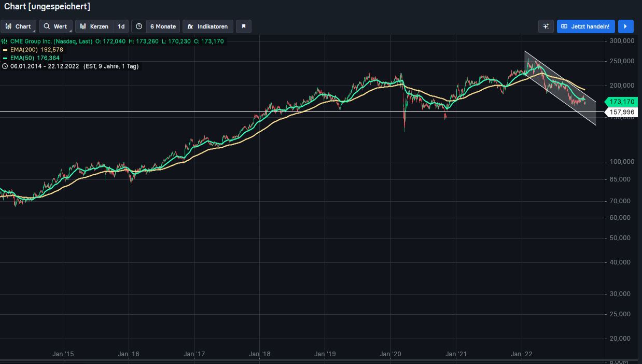This screenshot has height=364, width=642.
Task: Select the EMA(50) indicator legend
Action: [x=31, y=58]
